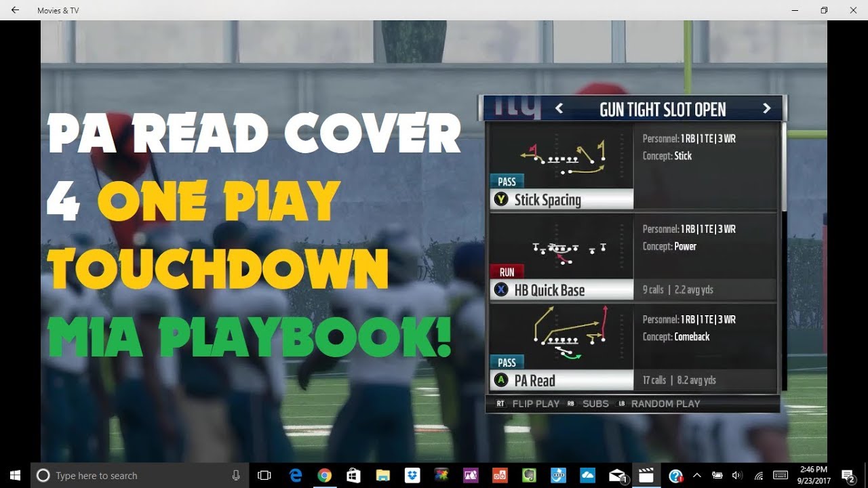Screen dimensions: 868x488
Task: Open the Get Help taskbar icon
Action: point(675,475)
